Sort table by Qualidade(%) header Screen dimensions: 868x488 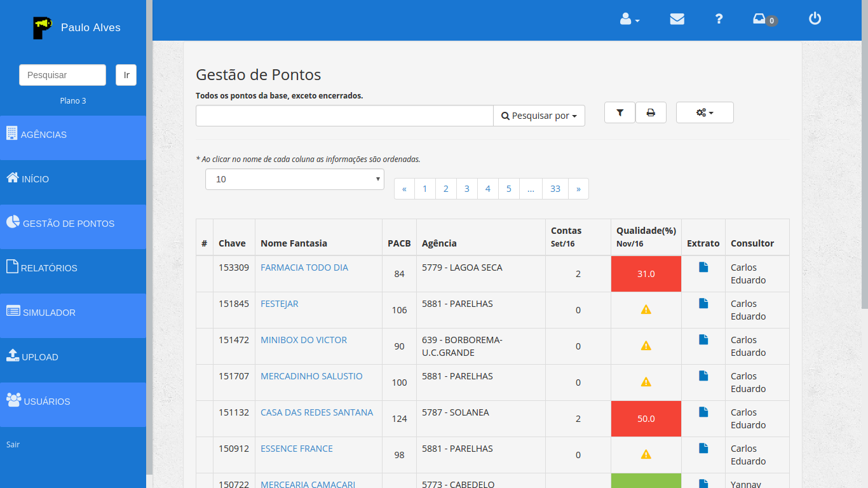[x=646, y=237]
